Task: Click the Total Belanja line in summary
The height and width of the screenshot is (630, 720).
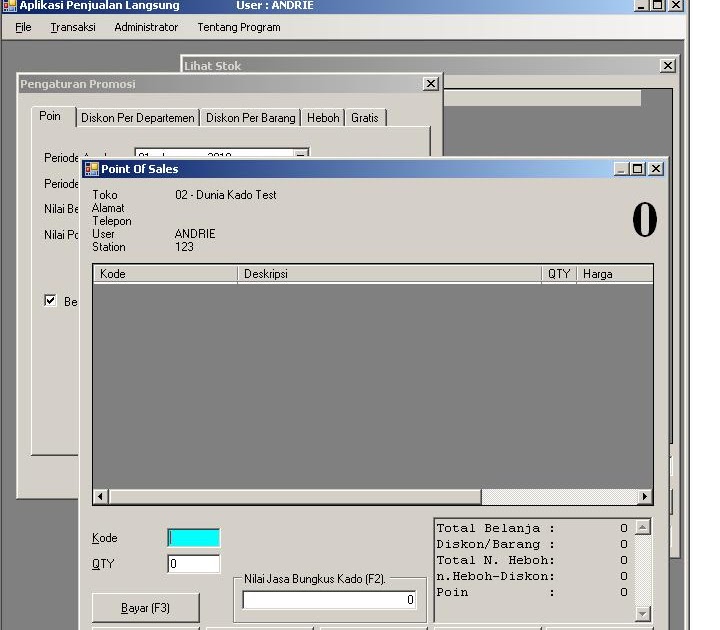Action: click(532, 528)
